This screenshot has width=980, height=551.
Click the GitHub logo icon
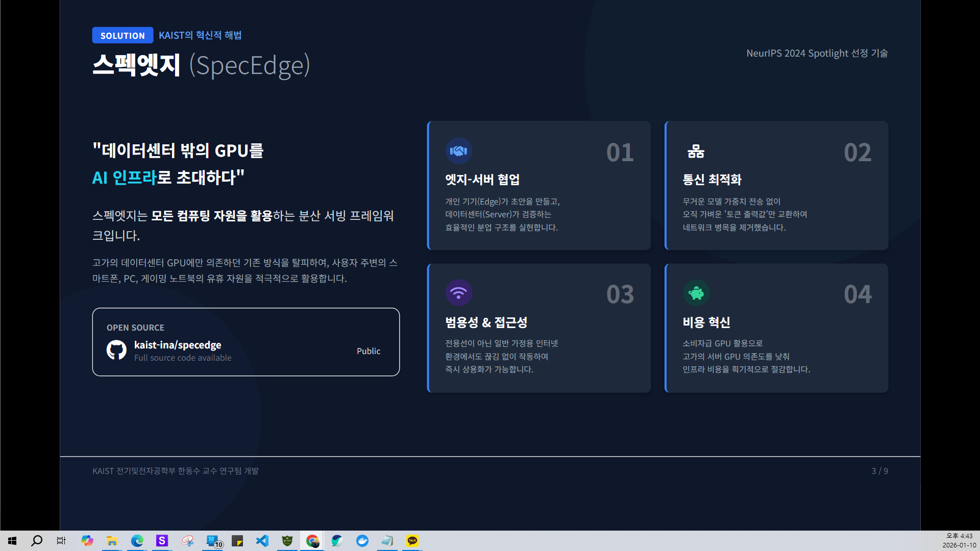[x=116, y=350]
